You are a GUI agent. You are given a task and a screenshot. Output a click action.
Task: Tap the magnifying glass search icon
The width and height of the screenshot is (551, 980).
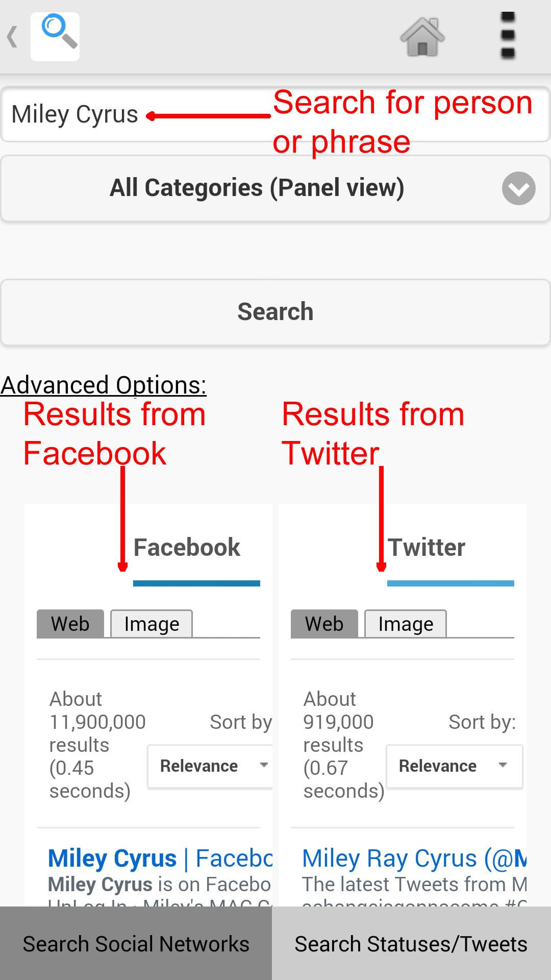[x=55, y=36]
